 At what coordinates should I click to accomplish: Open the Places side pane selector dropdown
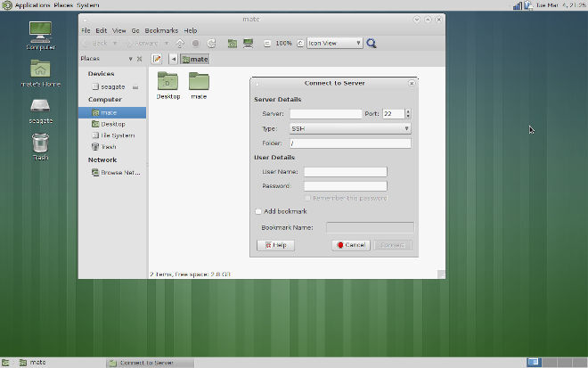(x=130, y=59)
